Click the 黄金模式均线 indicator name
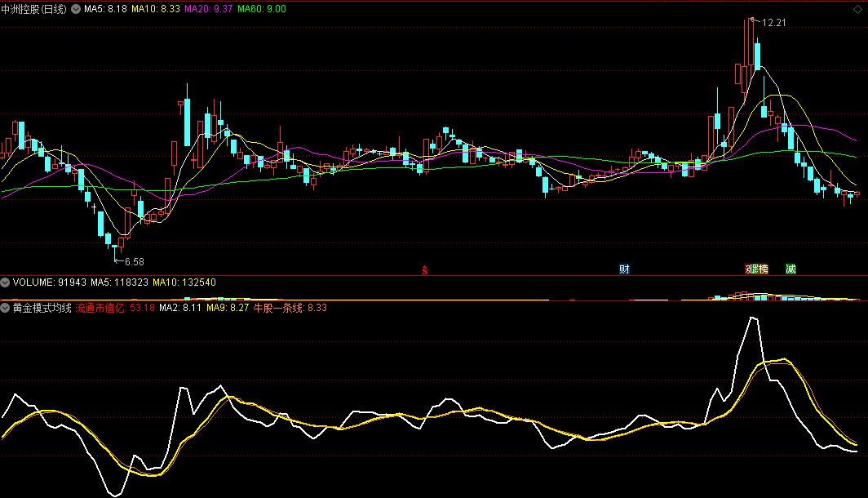Viewport: 868px width, 498px height. (42, 309)
